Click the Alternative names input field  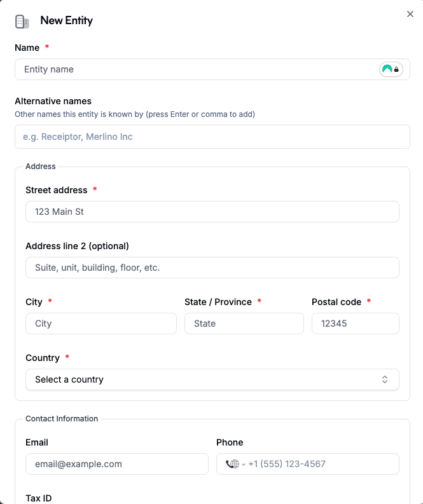(x=212, y=137)
